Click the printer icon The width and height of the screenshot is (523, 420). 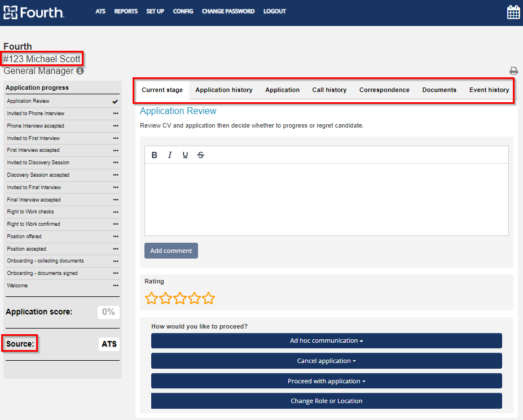tap(513, 71)
